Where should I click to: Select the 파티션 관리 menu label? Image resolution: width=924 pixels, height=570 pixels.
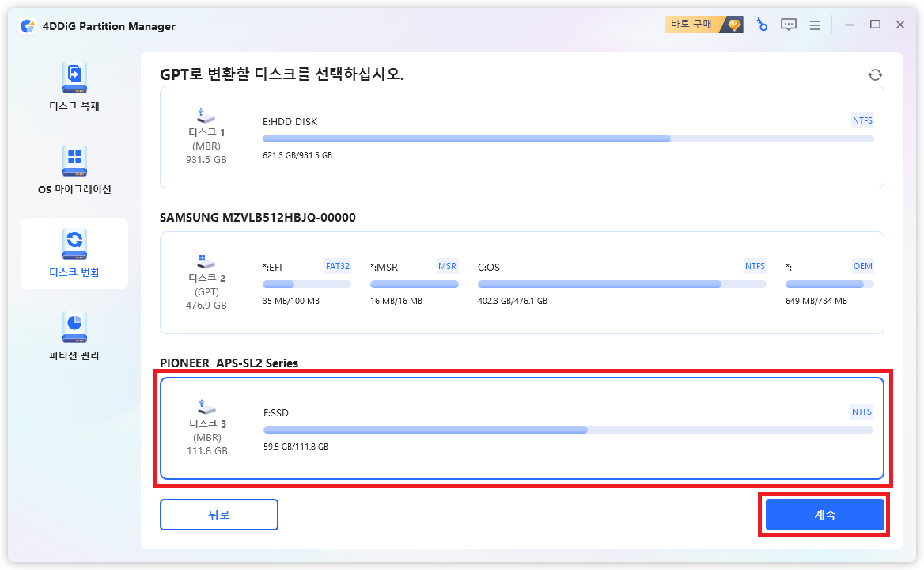74,355
